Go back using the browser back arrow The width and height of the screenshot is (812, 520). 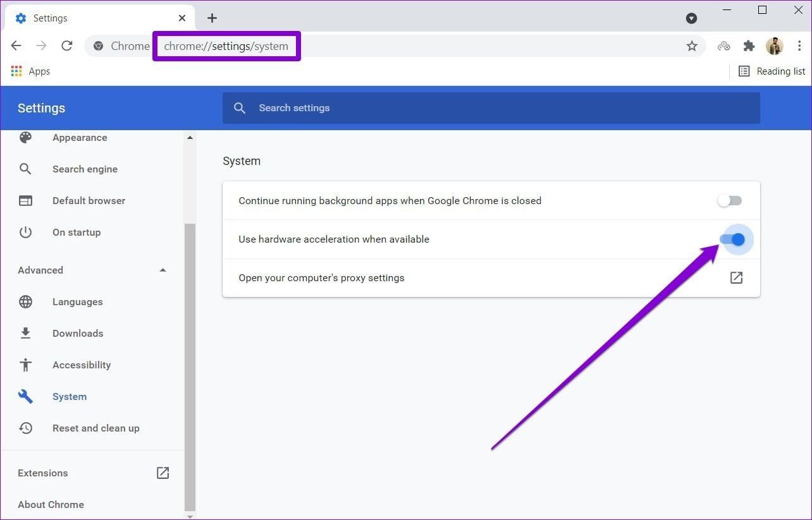pyautogui.click(x=16, y=45)
